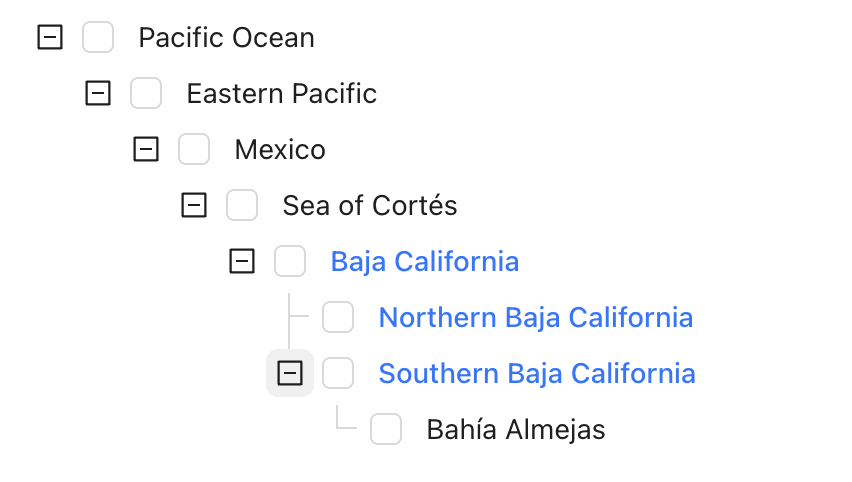Select the Sea of Cortés checkbox
Viewport: 852px width, 482px height.
[242, 206]
